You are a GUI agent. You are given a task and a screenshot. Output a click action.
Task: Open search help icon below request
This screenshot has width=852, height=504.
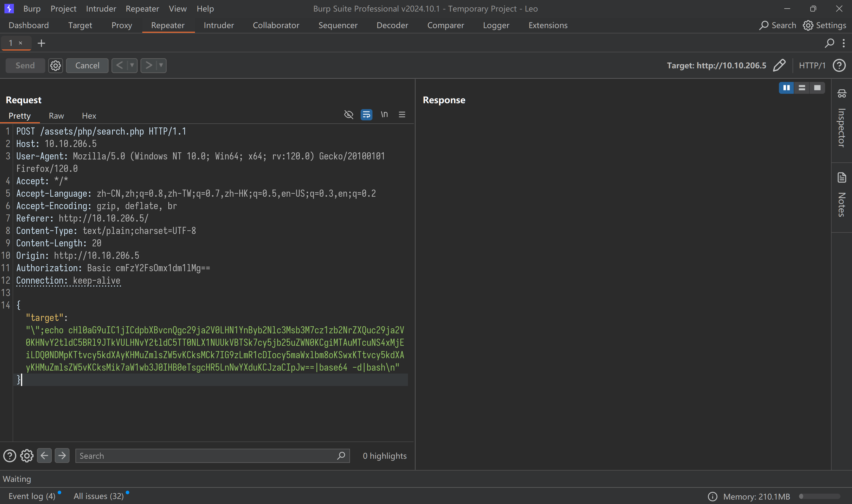[9, 456]
